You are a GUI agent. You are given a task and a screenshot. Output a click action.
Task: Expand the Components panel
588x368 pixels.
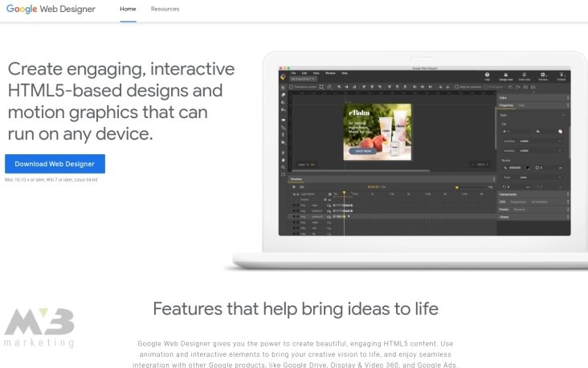pyautogui.click(x=533, y=194)
